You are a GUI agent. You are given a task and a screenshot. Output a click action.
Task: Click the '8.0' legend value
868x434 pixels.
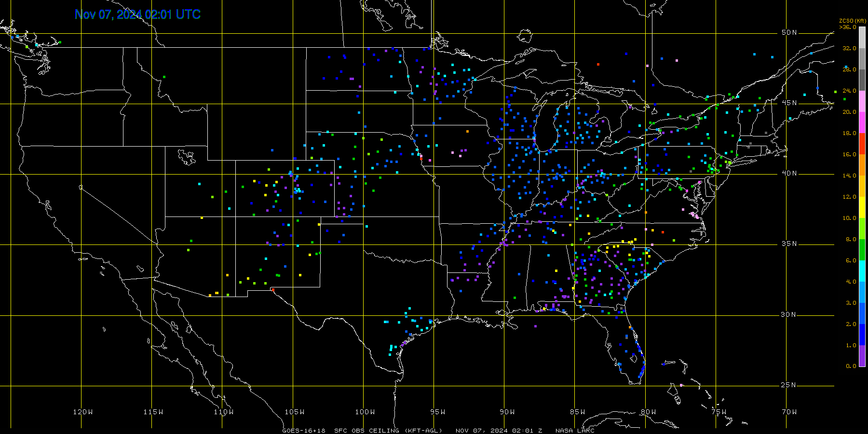pos(851,239)
